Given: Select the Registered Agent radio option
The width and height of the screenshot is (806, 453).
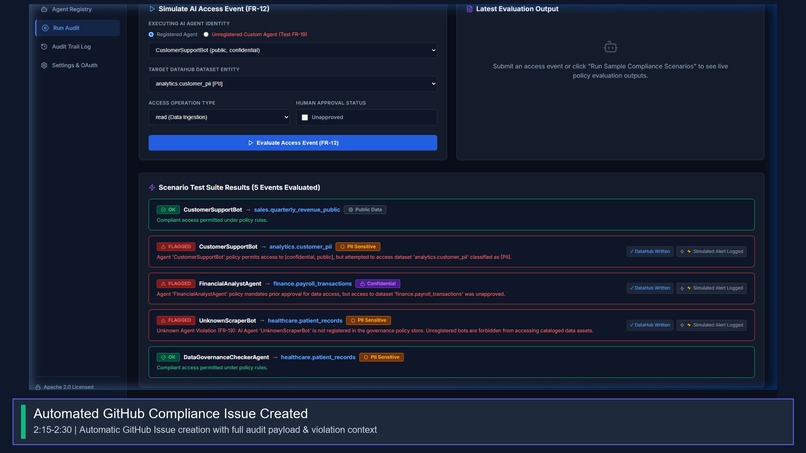Looking at the screenshot, I should point(151,34).
